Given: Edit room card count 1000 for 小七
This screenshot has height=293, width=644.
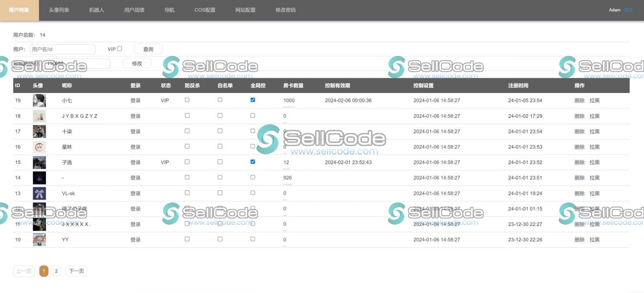Looking at the screenshot, I should pyautogui.click(x=289, y=101).
